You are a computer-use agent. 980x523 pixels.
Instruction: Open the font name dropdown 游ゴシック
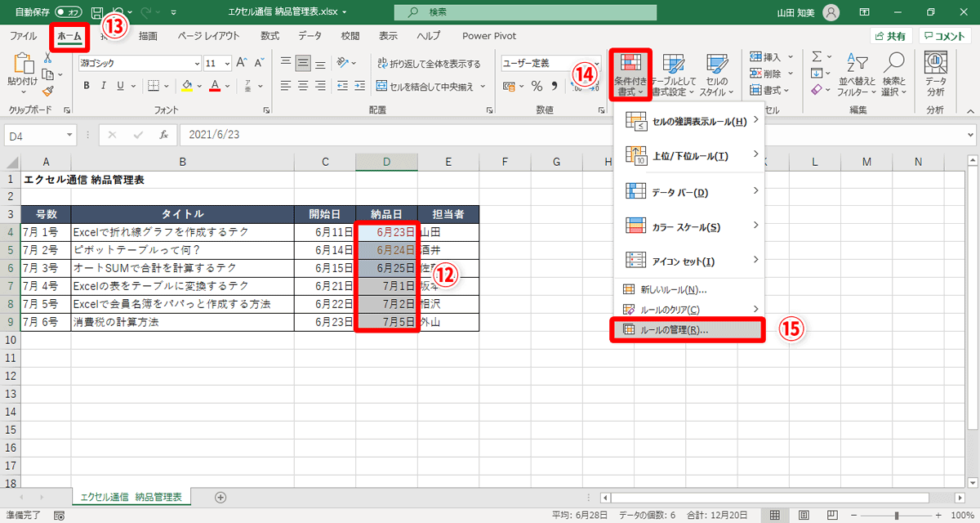coord(196,63)
